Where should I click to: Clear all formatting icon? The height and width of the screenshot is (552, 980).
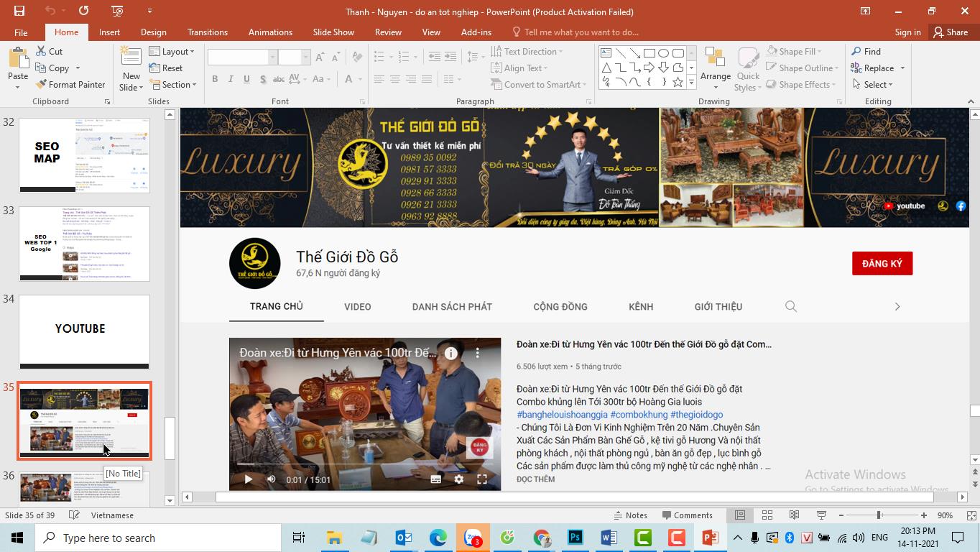[356, 57]
